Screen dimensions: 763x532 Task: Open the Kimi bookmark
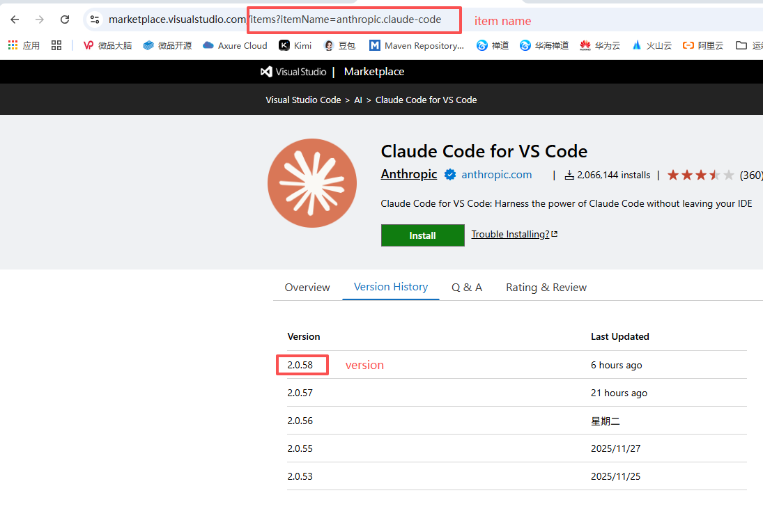[x=295, y=45]
